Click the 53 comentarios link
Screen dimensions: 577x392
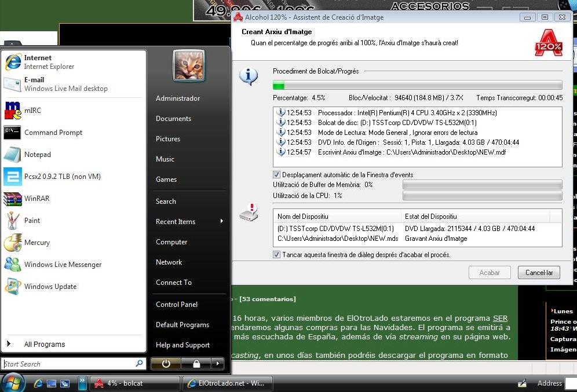pos(268,299)
